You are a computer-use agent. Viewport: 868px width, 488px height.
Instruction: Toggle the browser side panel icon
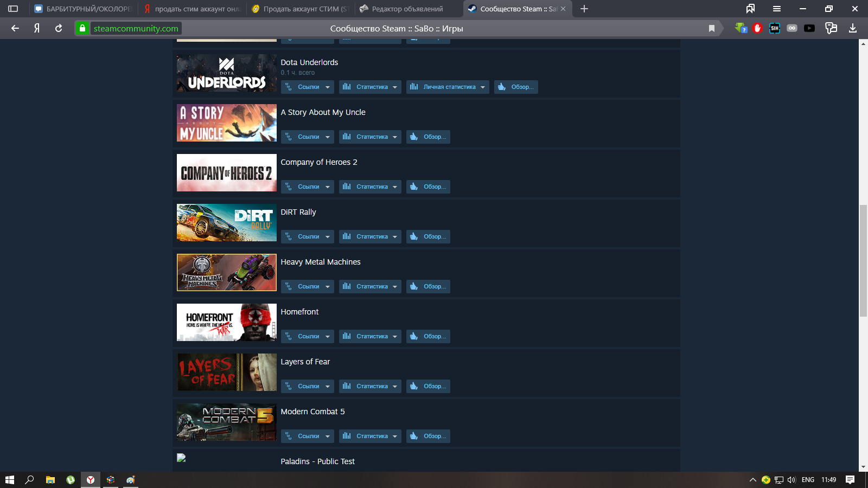13,9
